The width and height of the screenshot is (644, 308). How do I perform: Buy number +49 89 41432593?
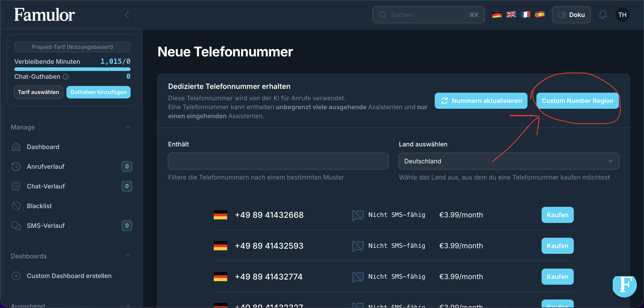pos(557,246)
